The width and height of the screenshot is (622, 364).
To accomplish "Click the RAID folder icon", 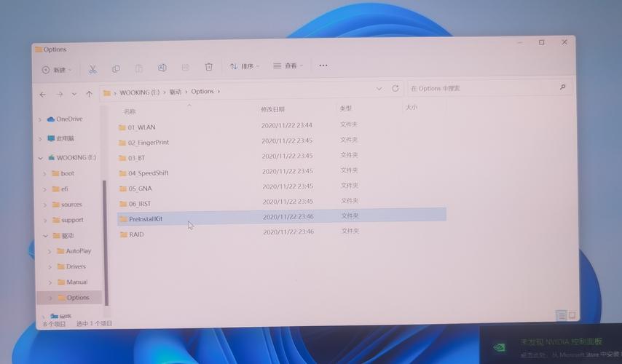I will tap(123, 234).
